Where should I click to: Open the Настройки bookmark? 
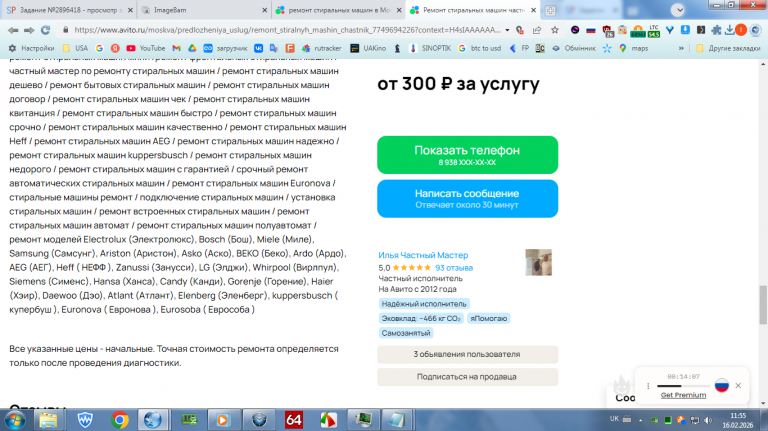(x=31, y=48)
